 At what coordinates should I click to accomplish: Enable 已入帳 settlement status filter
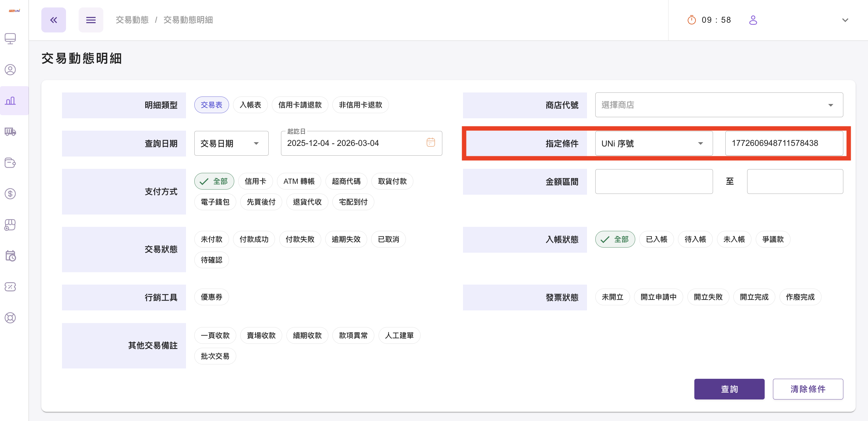click(656, 239)
